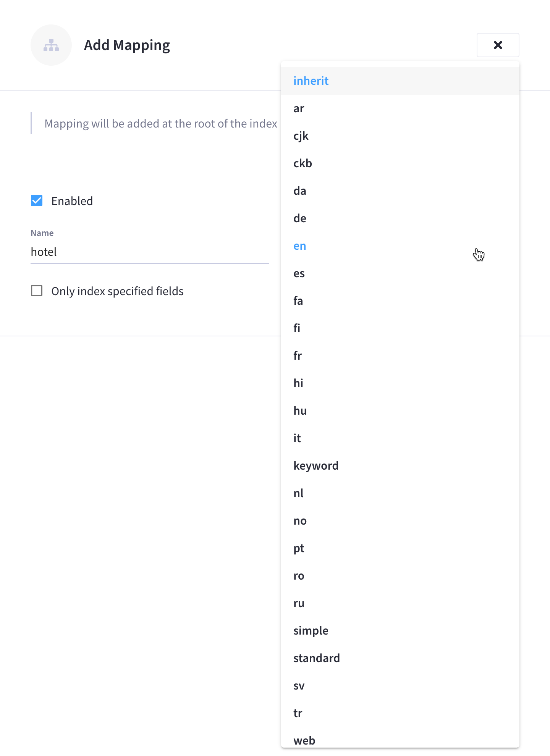Enable Only index specified fields
The image size is (550, 756).
tap(37, 291)
